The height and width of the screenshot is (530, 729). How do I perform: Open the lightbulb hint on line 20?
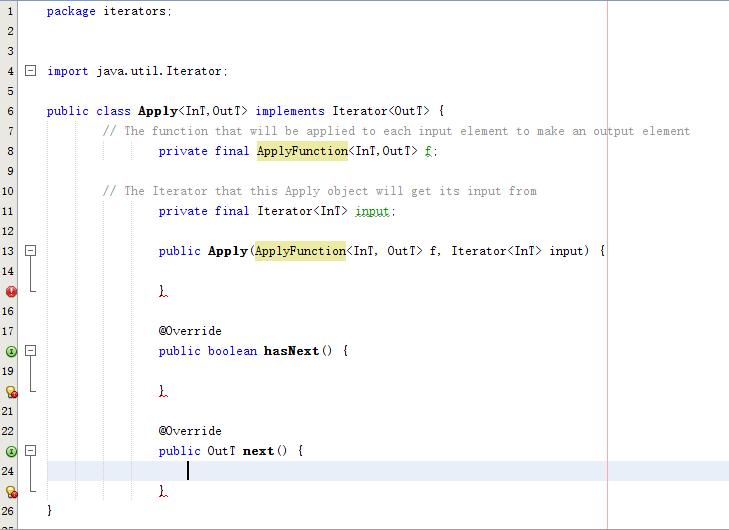point(11,392)
